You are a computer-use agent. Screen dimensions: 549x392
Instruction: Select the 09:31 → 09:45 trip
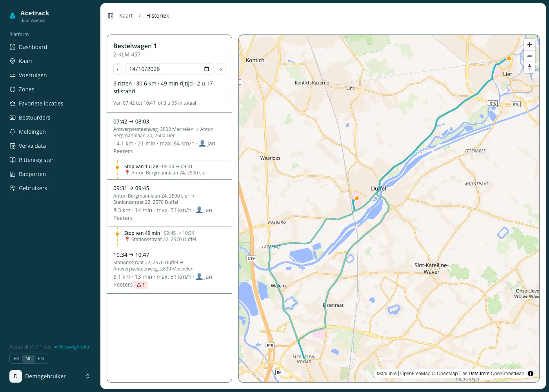(x=169, y=203)
